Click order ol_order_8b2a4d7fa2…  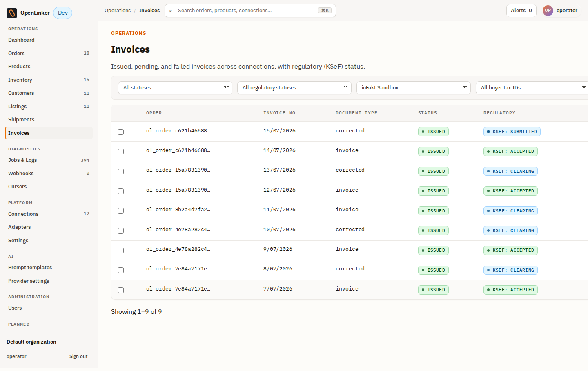[x=178, y=210]
